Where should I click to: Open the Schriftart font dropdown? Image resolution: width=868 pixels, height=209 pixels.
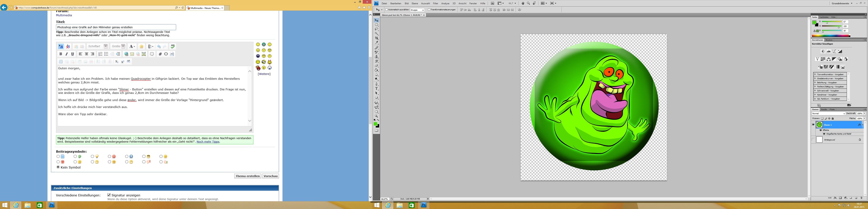pyautogui.click(x=105, y=46)
